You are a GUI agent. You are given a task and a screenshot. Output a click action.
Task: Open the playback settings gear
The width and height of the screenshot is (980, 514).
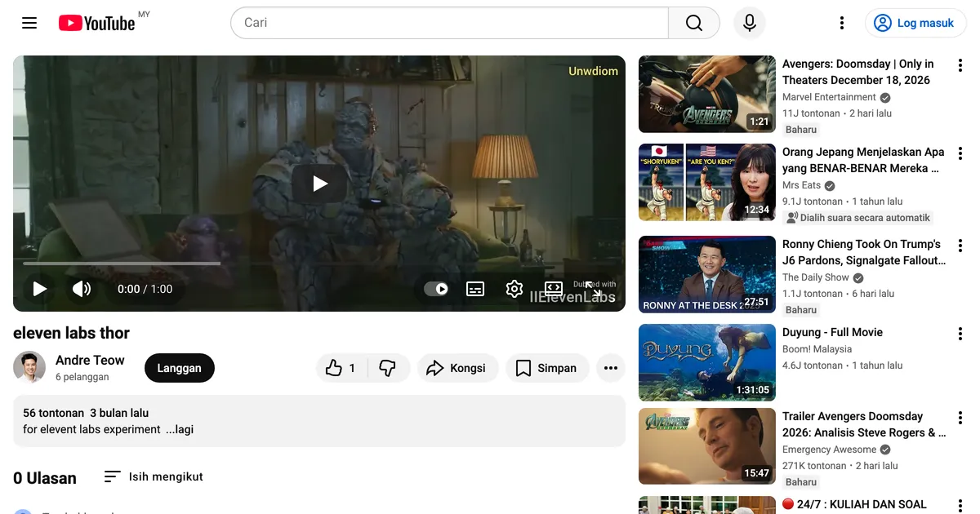click(x=514, y=289)
